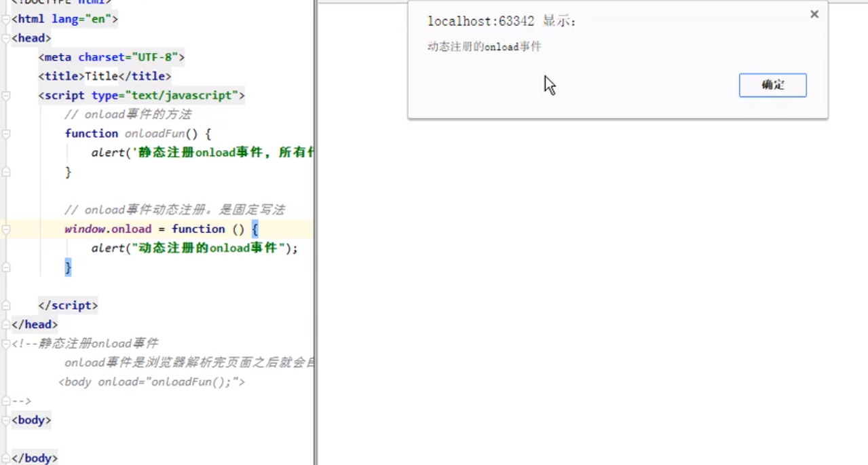Screen dimensions: 868x465
Task: Collapse the <script> tag fold marker
Action: tap(6, 96)
